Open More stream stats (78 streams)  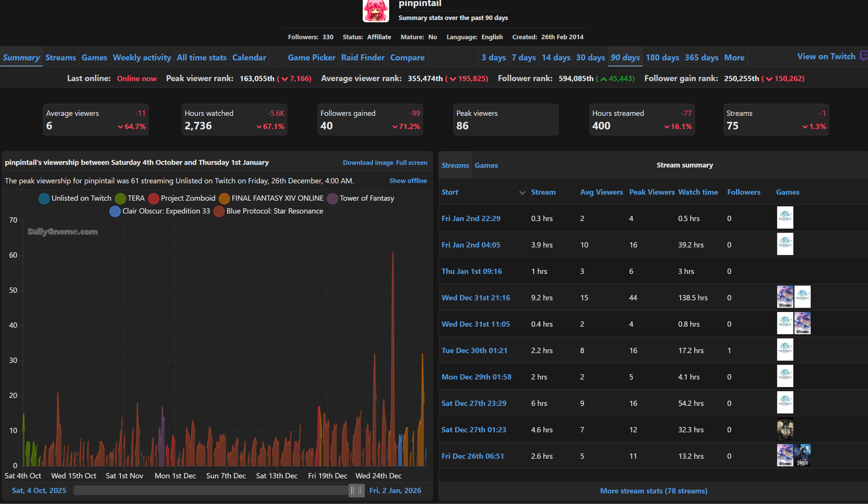point(653,491)
